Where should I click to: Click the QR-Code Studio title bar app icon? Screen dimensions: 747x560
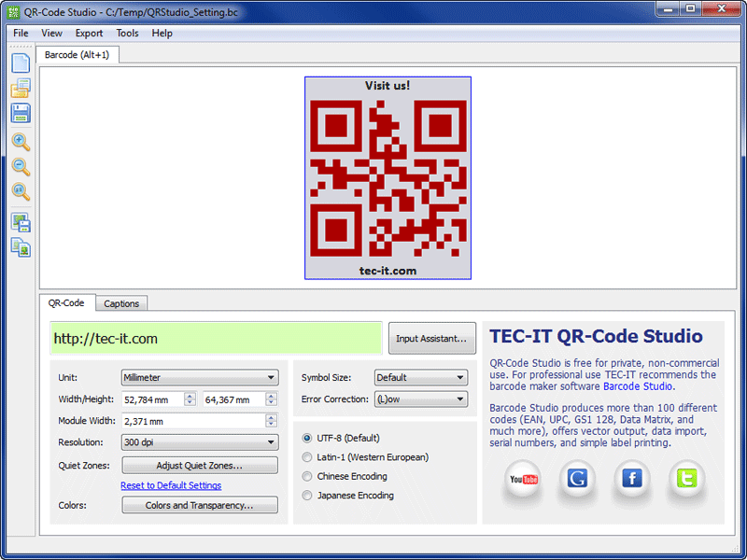point(13,12)
